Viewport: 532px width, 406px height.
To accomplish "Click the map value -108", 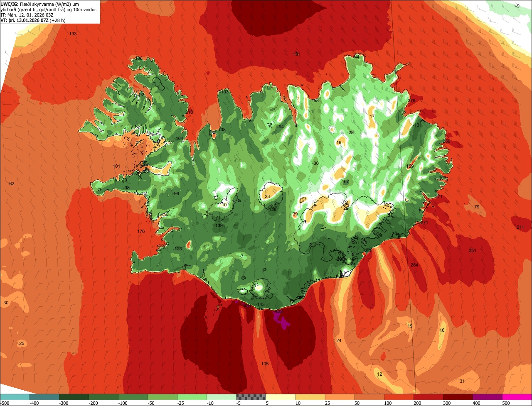I will click(222, 130).
